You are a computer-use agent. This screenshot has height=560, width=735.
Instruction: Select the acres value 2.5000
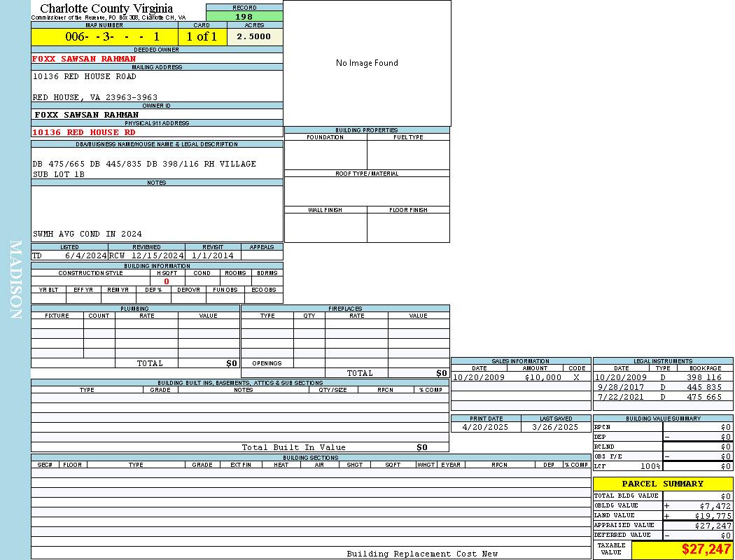[x=253, y=36]
